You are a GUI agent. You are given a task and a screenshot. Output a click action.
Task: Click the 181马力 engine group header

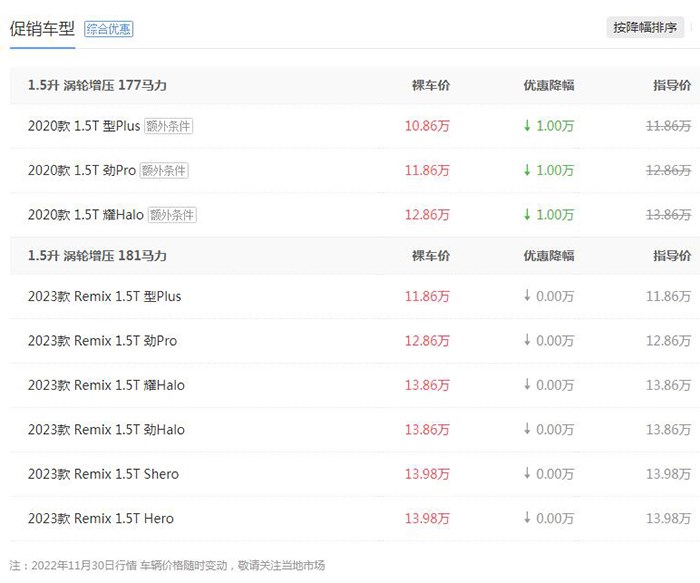(x=97, y=256)
